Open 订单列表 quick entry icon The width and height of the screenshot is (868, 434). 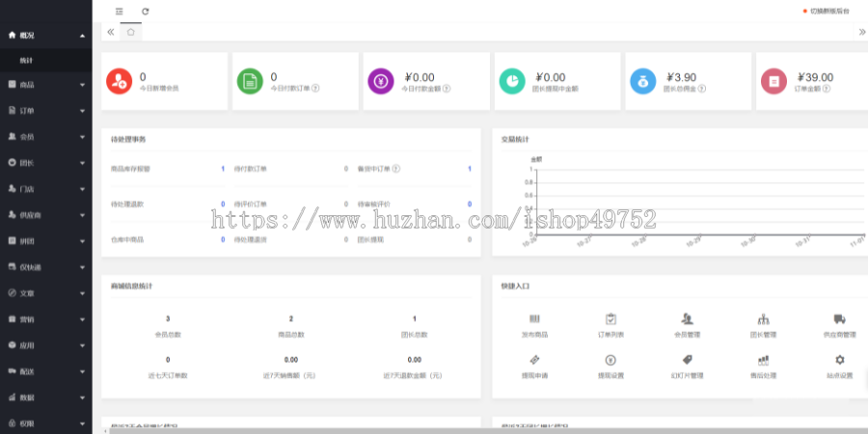610,319
